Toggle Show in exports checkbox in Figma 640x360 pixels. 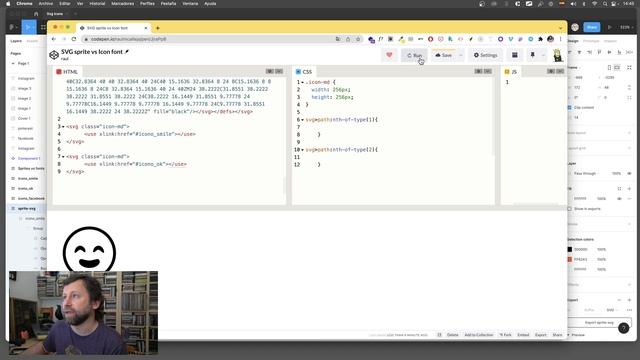click(570, 209)
